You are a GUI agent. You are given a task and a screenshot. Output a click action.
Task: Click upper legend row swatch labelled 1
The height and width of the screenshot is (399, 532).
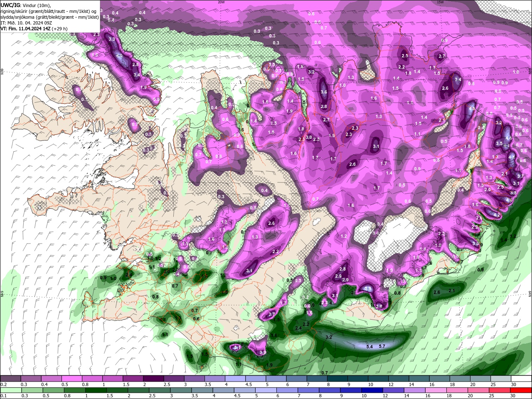coord(113,379)
